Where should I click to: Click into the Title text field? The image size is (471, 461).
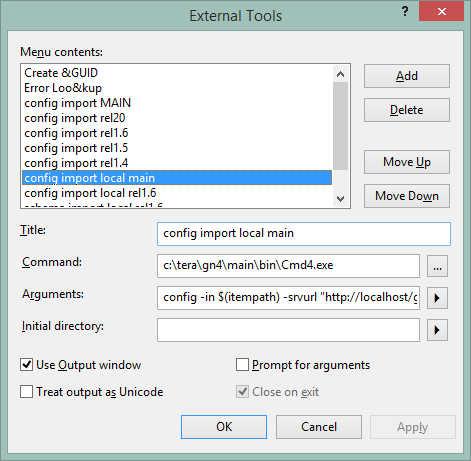pos(304,234)
